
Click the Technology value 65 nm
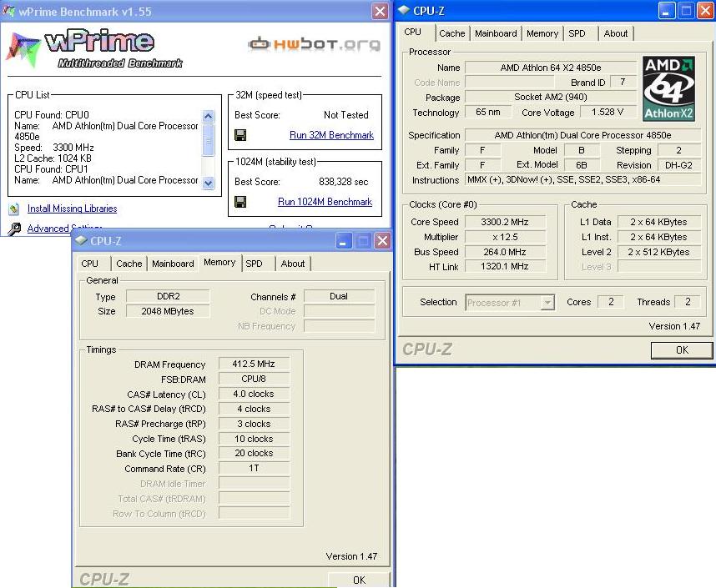tap(487, 112)
